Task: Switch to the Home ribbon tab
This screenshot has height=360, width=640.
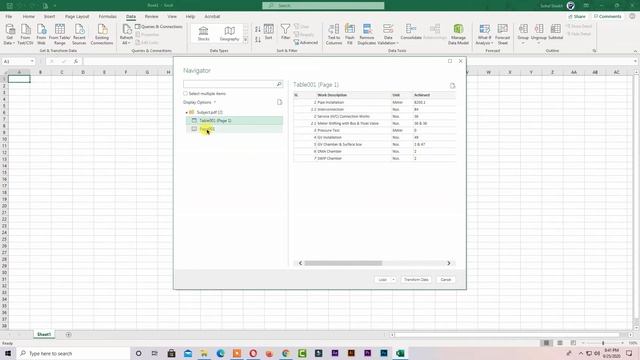Action: (x=29, y=16)
